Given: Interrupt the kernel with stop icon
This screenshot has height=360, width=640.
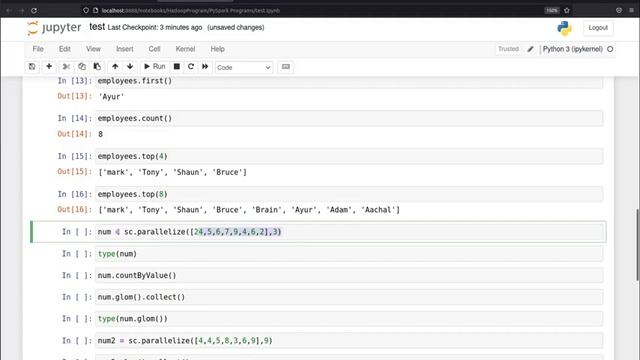Looking at the screenshot, I should (177, 67).
